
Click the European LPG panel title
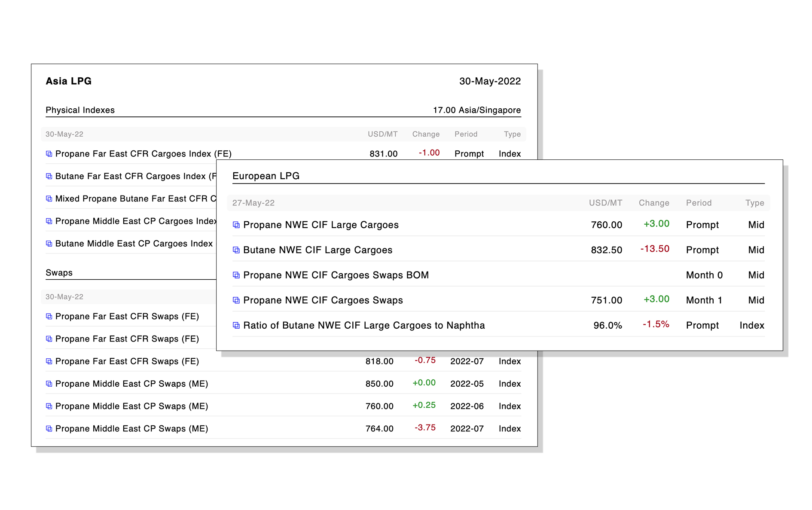click(266, 176)
